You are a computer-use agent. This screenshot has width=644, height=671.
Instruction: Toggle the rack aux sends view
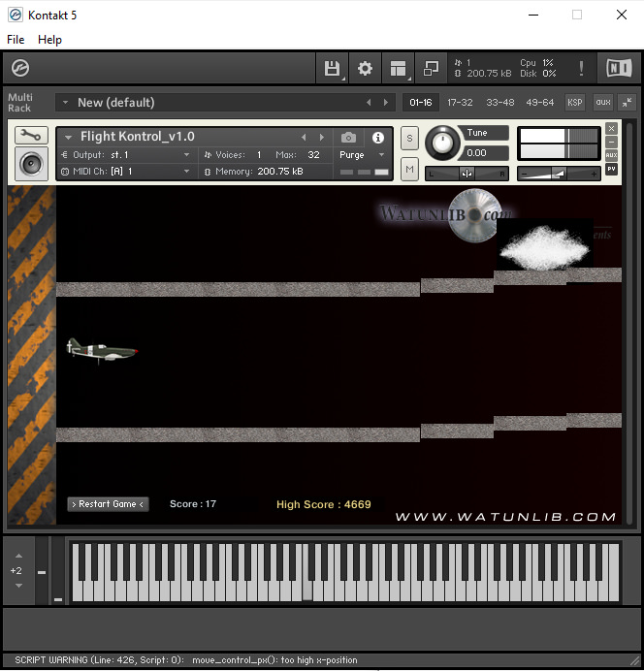[603, 102]
